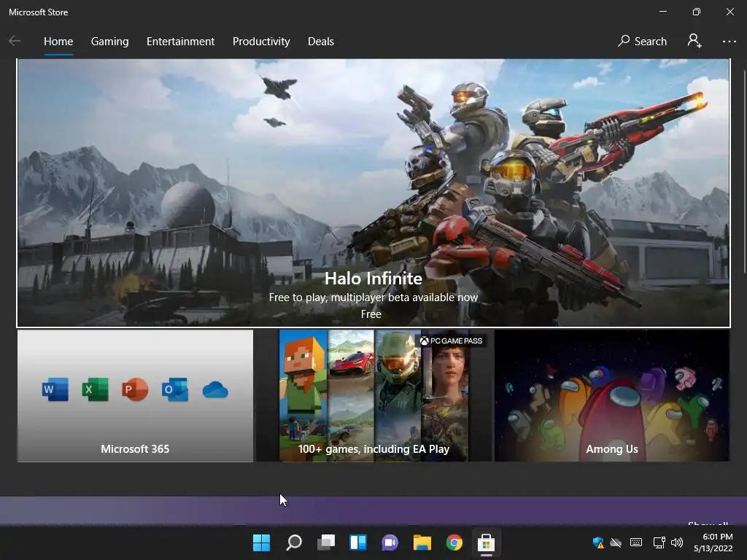Viewport: 747px width, 560px height.
Task: Open the Halo Infinite featured banner
Action: click(373, 192)
